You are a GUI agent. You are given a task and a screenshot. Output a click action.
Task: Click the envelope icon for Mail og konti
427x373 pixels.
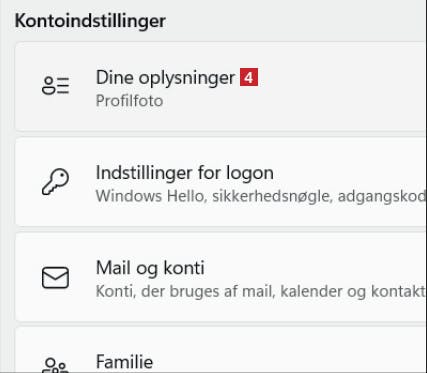[x=55, y=277]
